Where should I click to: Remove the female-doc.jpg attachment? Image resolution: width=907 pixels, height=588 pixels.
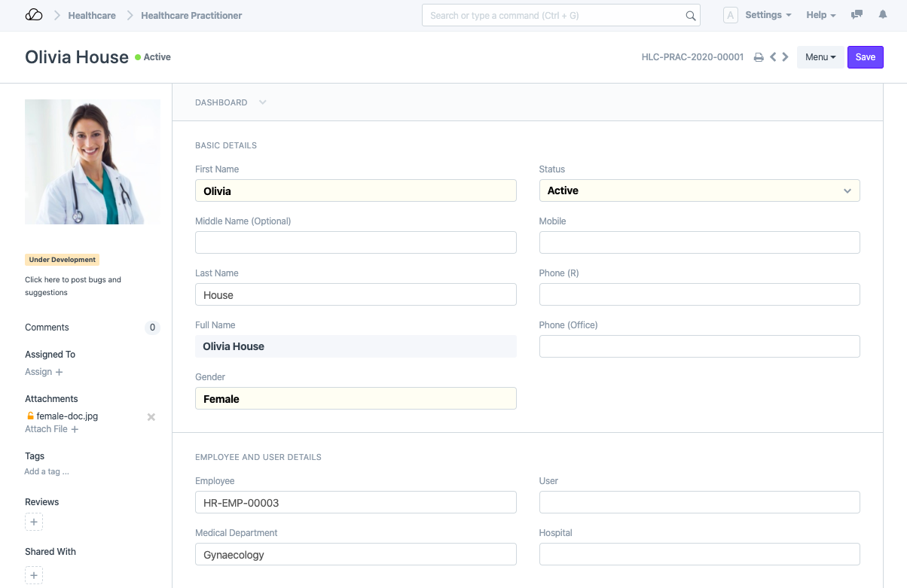point(151,416)
